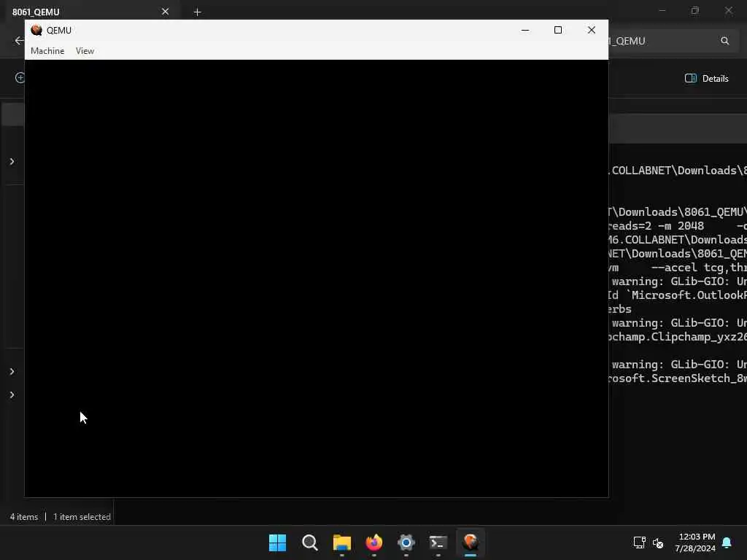Open the View menu in QEMU
This screenshot has height=560, width=747.
(85, 51)
